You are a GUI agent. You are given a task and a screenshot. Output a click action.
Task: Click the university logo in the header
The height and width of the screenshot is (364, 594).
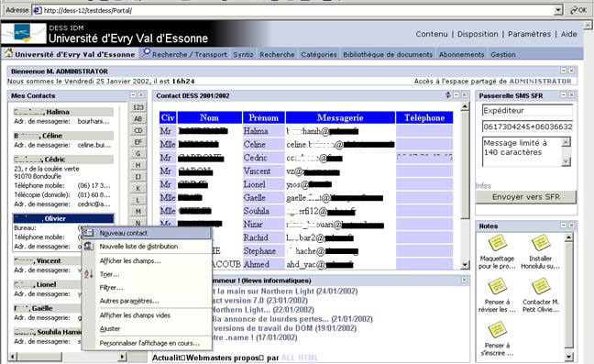[24, 33]
